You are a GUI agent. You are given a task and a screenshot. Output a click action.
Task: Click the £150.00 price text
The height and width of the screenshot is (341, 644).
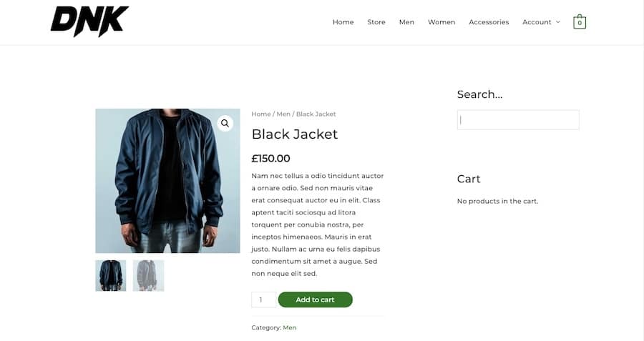[x=270, y=159]
